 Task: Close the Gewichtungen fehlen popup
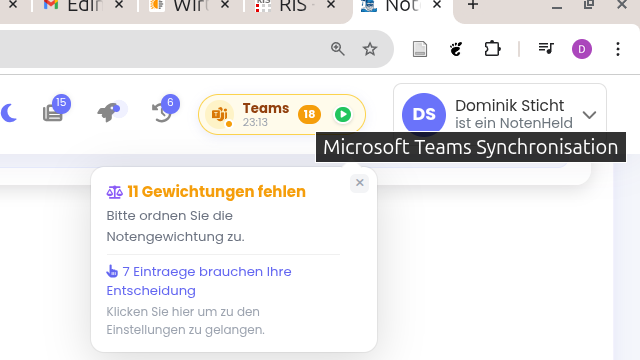coord(360,182)
